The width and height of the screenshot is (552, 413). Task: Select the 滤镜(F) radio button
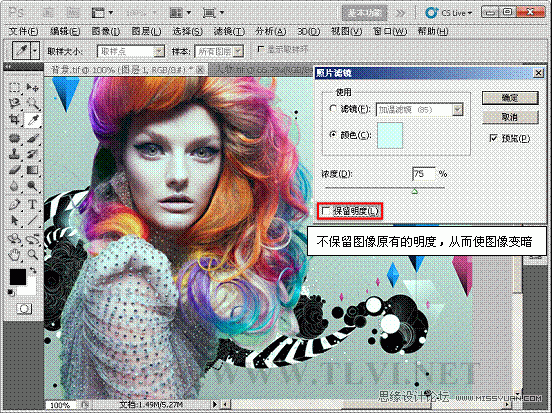pos(333,109)
